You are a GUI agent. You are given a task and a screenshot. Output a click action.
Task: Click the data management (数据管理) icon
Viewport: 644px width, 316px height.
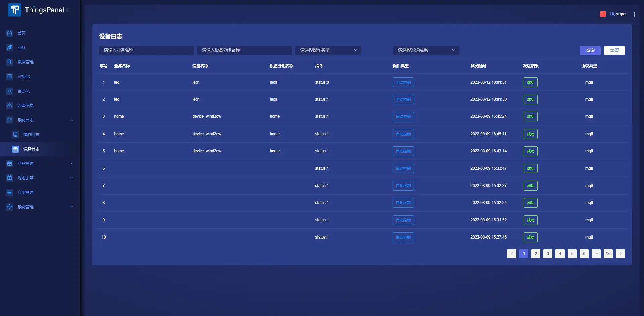click(10, 62)
